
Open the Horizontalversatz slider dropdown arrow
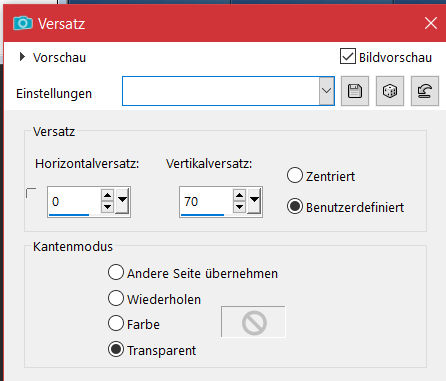pyautogui.click(x=122, y=200)
